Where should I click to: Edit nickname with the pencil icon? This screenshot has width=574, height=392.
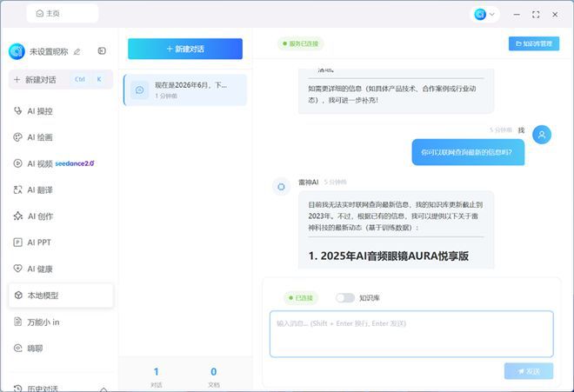click(77, 52)
